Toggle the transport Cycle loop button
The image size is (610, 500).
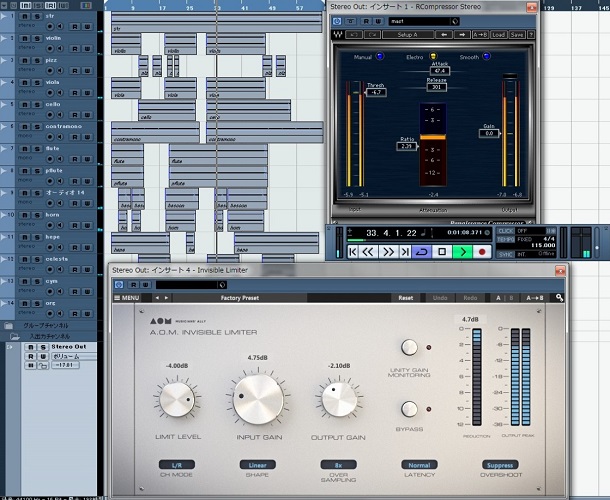[422, 252]
